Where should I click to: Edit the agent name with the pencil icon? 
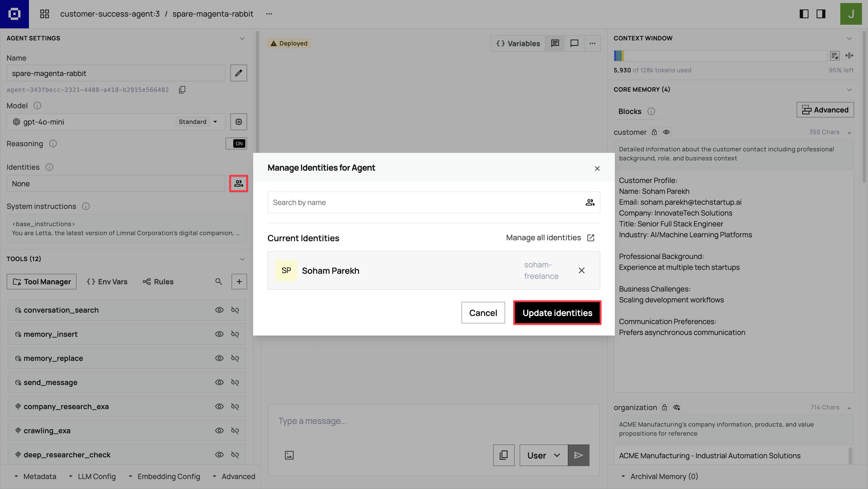[239, 73]
